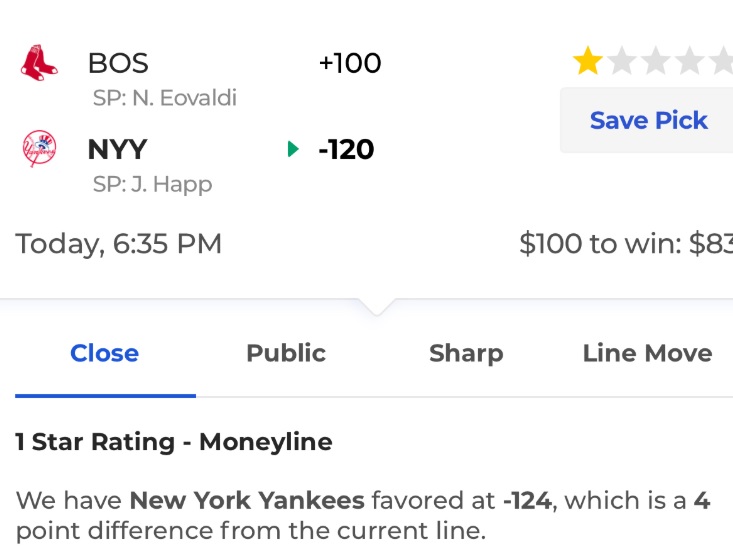Select NYY moneyline -120

[346, 150]
